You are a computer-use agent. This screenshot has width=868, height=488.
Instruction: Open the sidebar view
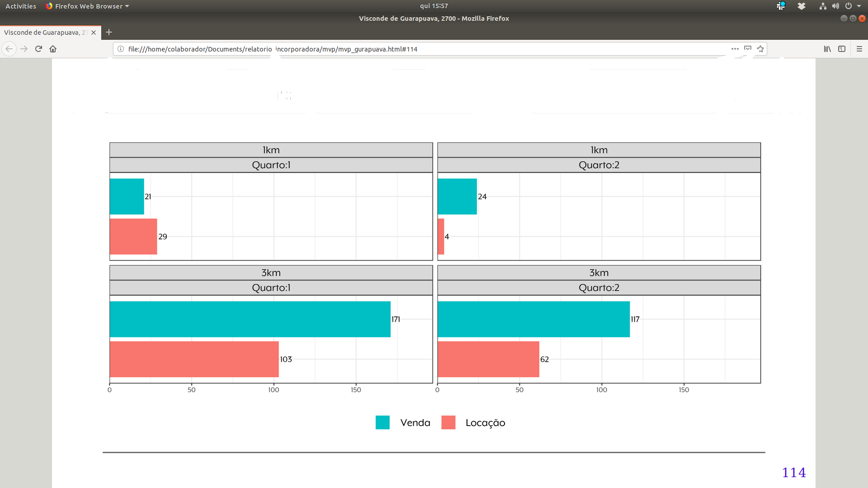(x=842, y=49)
